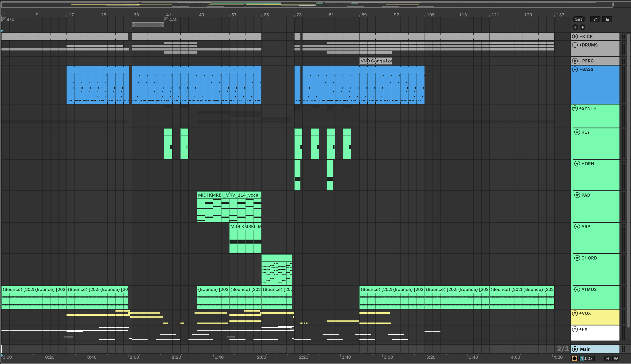Toggle Automation Mode with the line-and-dots icon
Image resolution: width=631 pixels, height=364 pixels.
click(x=595, y=19)
